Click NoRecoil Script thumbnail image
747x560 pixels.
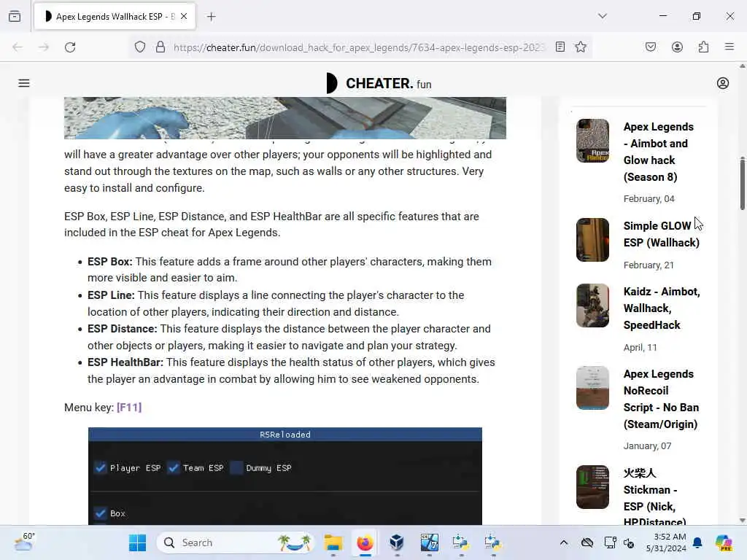pos(592,388)
